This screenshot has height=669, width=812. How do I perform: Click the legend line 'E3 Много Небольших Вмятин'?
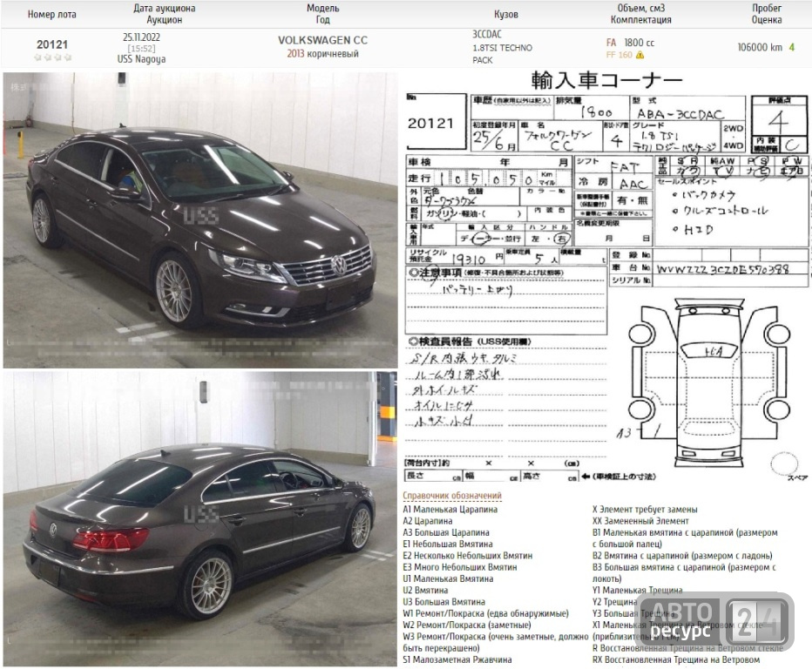point(460,567)
